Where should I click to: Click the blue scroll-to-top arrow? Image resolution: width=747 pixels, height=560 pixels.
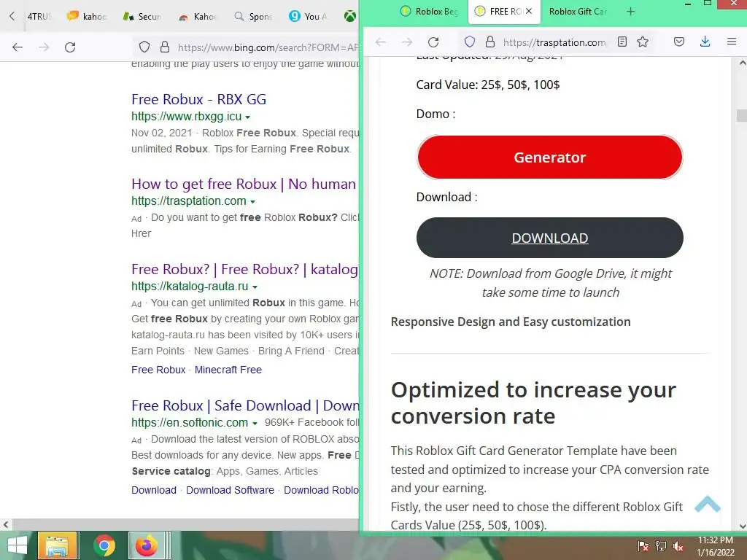(708, 505)
